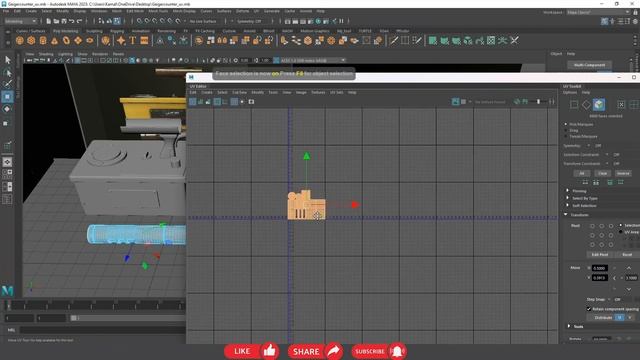Select the arrow Select tool in the toolbox
Viewport: 640px width, 360px height.
point(7,60)
